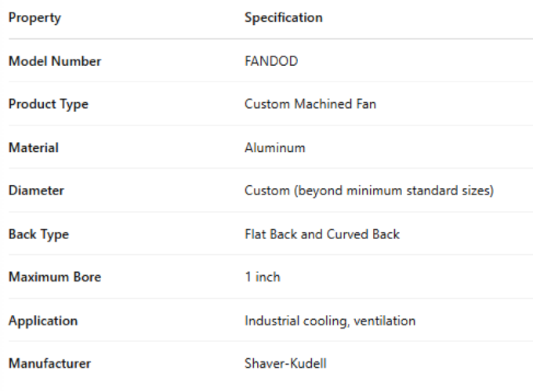Click the Property column header
The width and height of the screenshot is (533, 392).
34,18
